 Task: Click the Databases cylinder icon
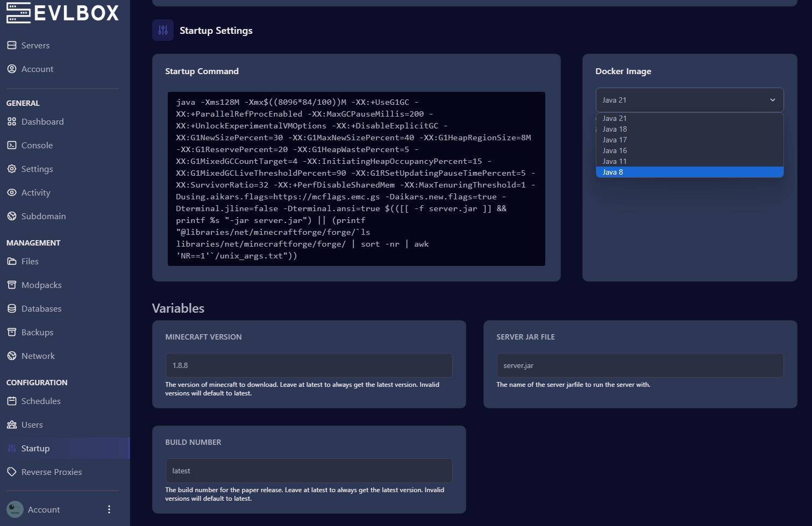[x=12, y=308]
